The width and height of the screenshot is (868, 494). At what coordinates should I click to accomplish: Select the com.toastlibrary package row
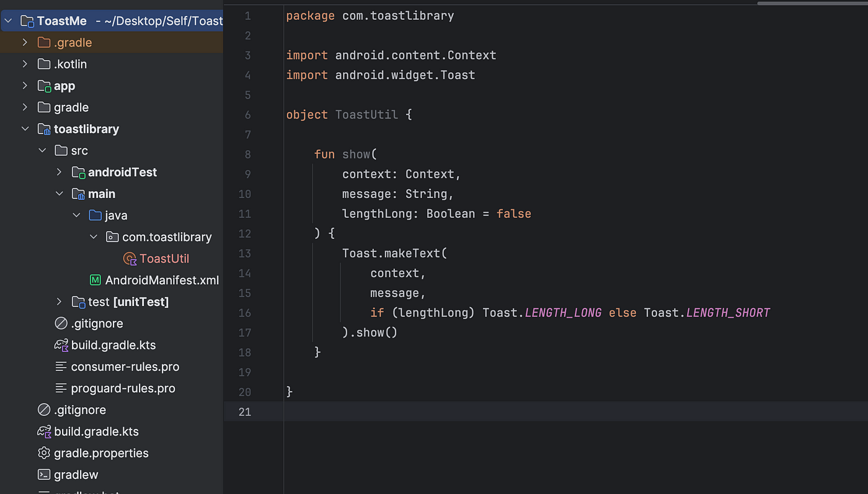pyautogui.click(x=112, y=237)
